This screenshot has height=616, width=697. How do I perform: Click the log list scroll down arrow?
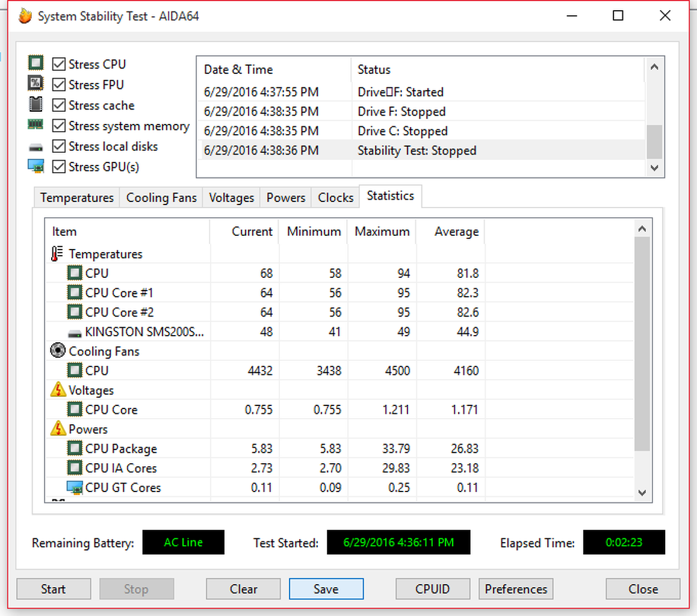point(654,168)
